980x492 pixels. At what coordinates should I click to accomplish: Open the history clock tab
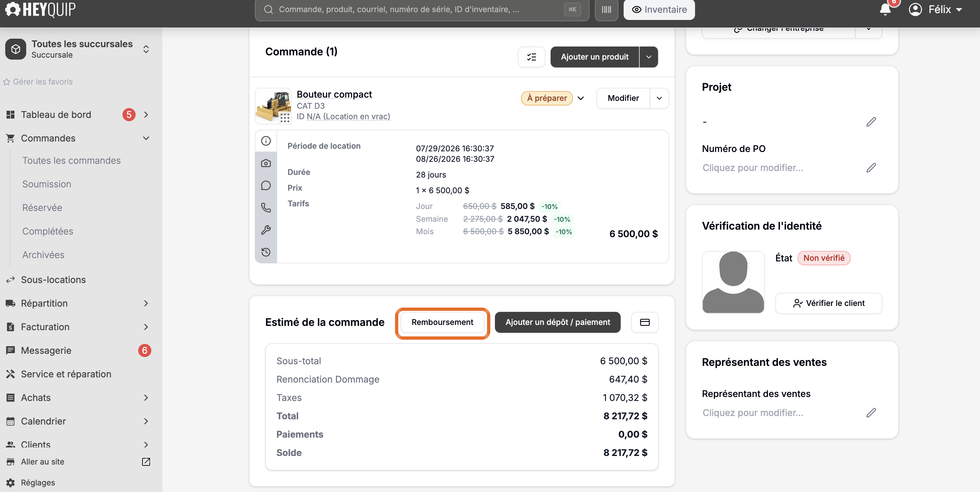tap(266, 252)
